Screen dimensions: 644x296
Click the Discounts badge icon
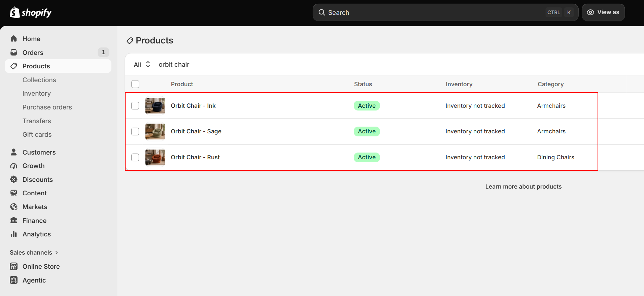tap(14, 179)
